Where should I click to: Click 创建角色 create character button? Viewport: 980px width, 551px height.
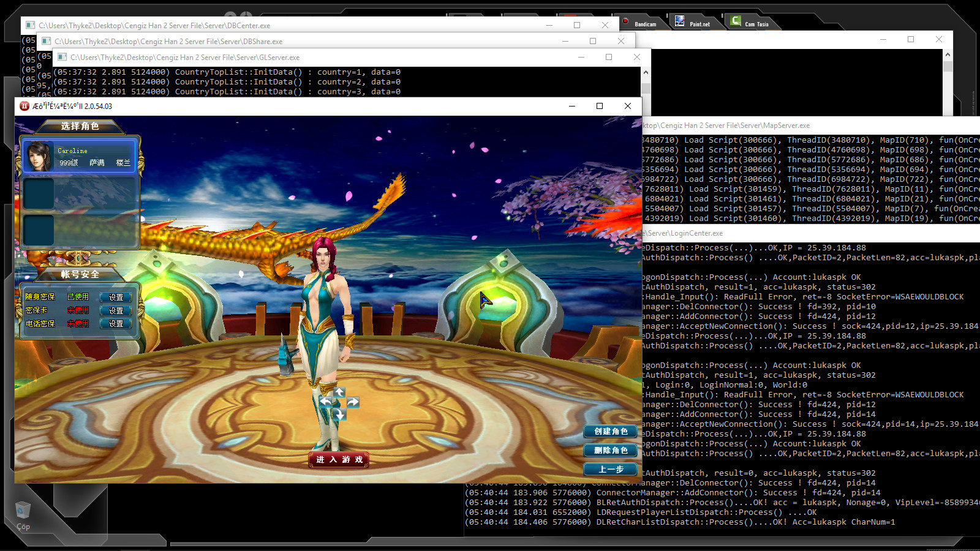pos(610,432)
